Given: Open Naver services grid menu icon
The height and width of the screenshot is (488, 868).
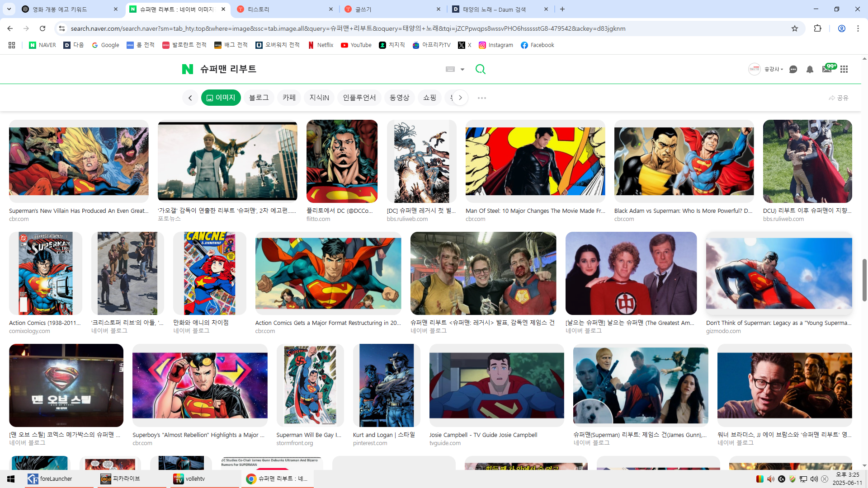Looking at the screenshot, I should [844, 69].
